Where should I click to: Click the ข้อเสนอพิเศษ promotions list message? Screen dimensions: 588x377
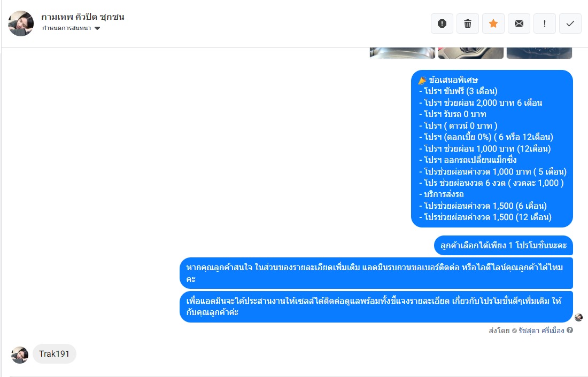coord(492,148)
